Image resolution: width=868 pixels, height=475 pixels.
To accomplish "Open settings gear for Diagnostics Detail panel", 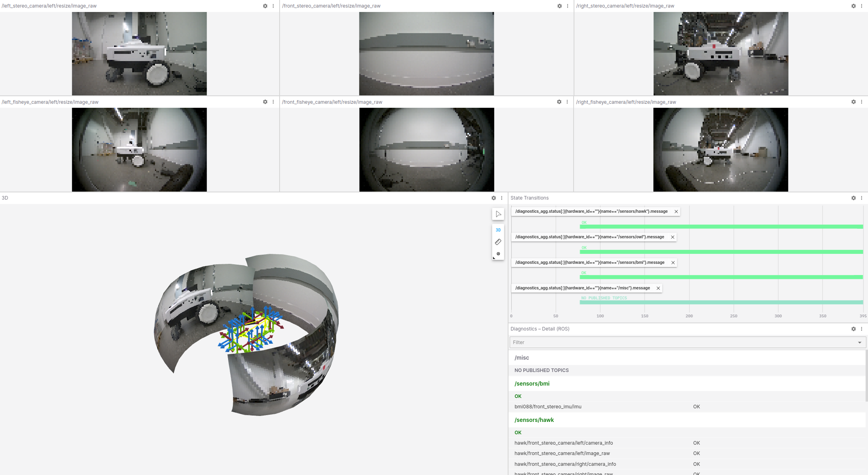I will pos(854,329).
